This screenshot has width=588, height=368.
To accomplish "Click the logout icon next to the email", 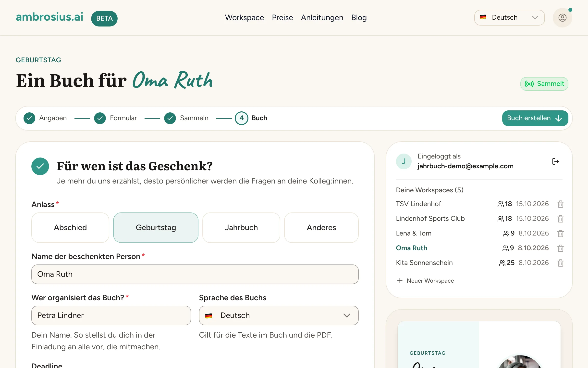I will [555, 161].
